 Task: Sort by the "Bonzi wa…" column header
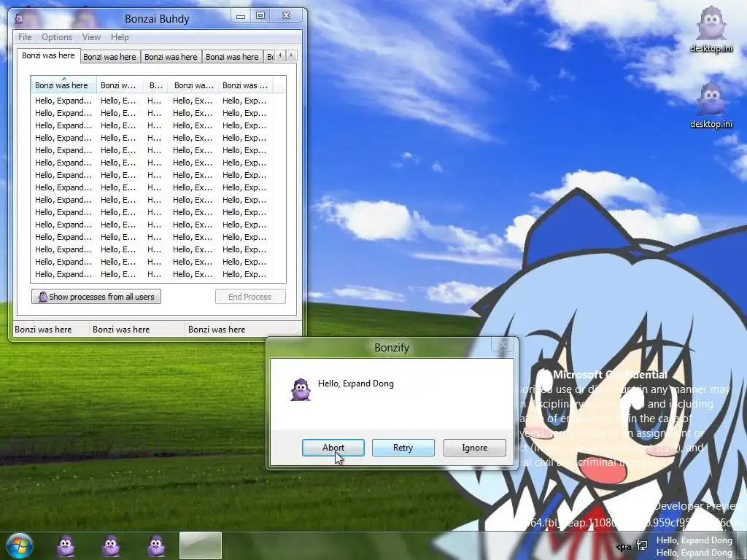tap(193, 85)
